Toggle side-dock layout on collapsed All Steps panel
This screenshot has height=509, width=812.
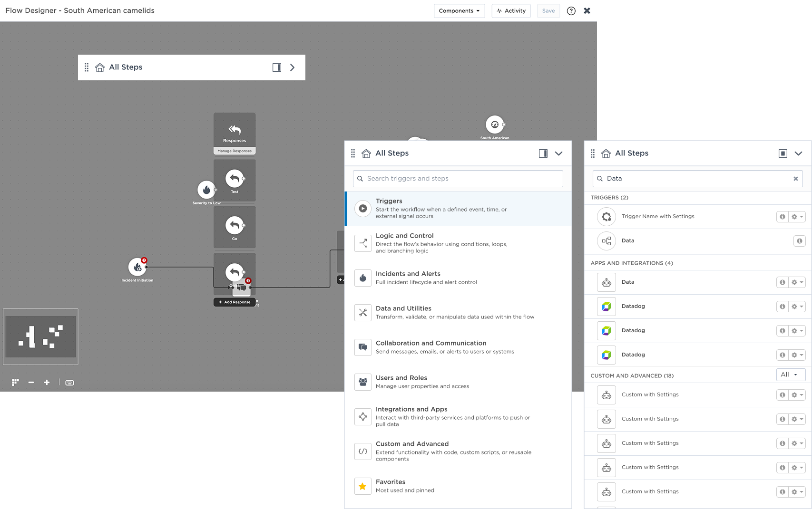click(x=277, y=67)
